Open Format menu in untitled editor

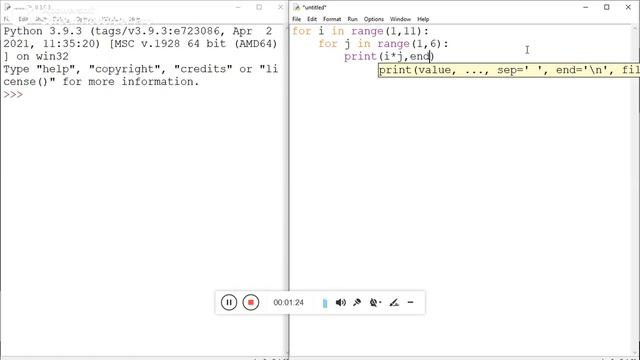pyautogui.click(x=332, y=19)
